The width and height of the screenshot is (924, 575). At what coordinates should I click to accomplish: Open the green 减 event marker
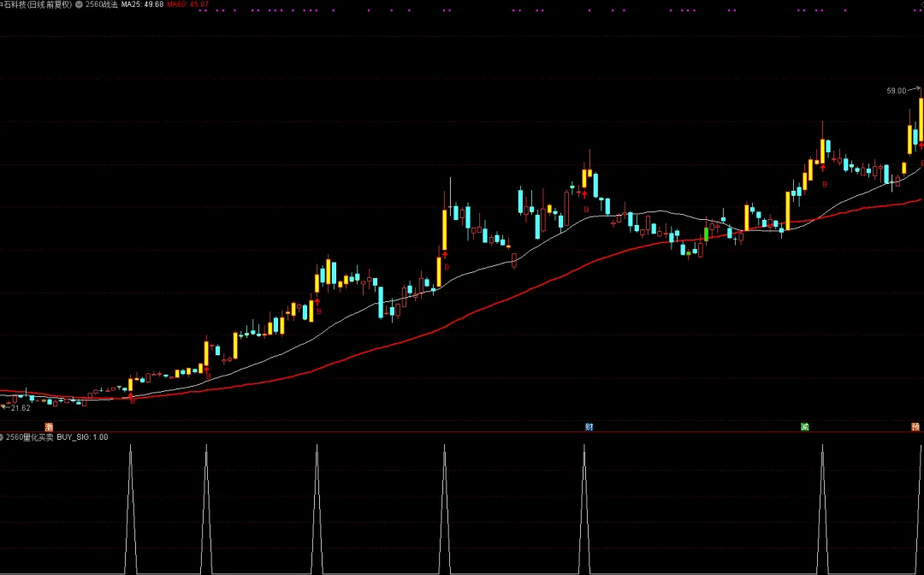point(804,426)
